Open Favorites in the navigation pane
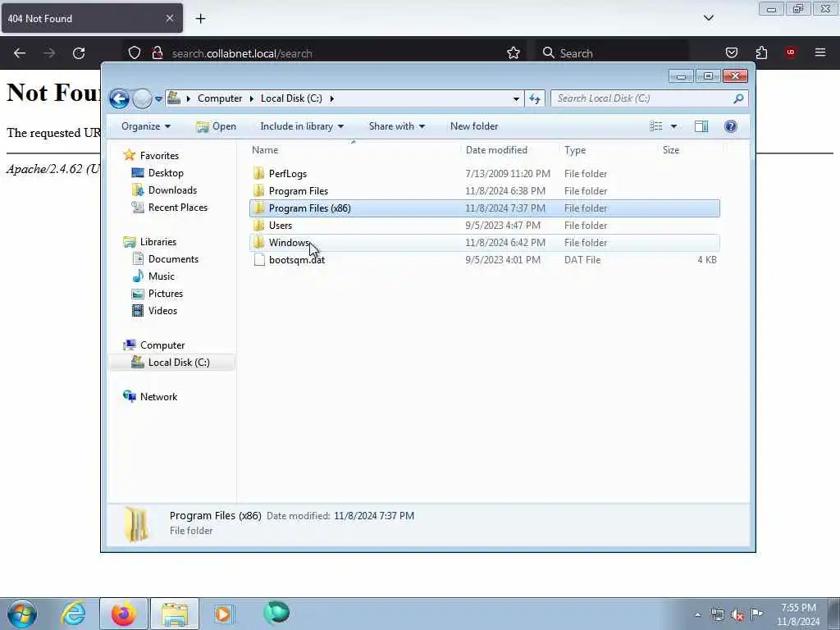The width and height of the screenshot is (840, 630). [x=159, y=155]
